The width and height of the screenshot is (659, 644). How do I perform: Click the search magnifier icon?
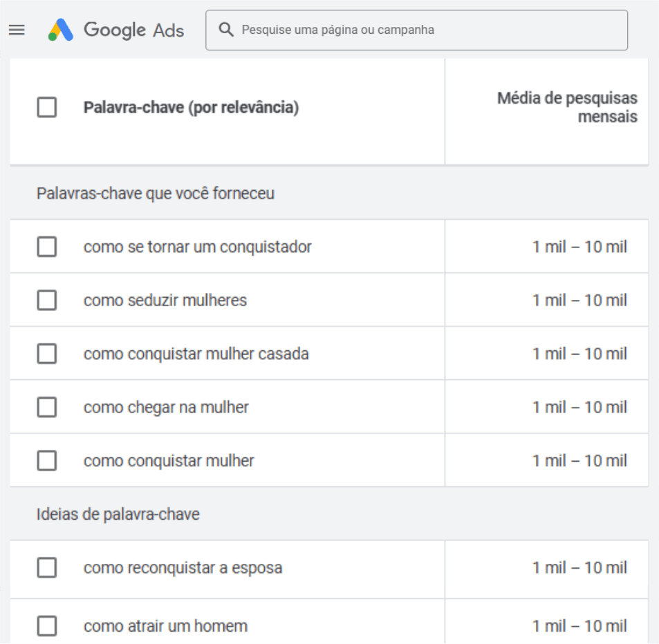[226, 30]
